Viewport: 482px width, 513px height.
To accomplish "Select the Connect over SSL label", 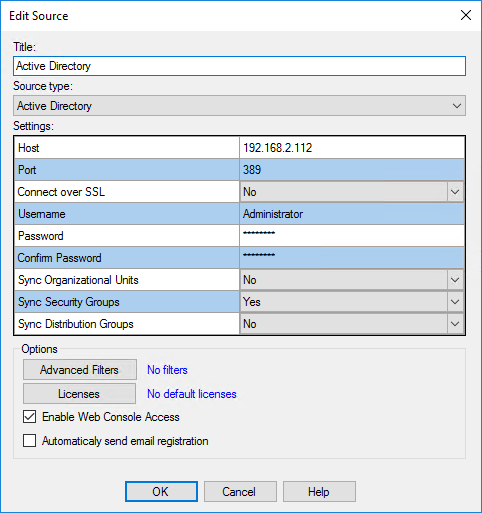I will [x=61, y=192].
